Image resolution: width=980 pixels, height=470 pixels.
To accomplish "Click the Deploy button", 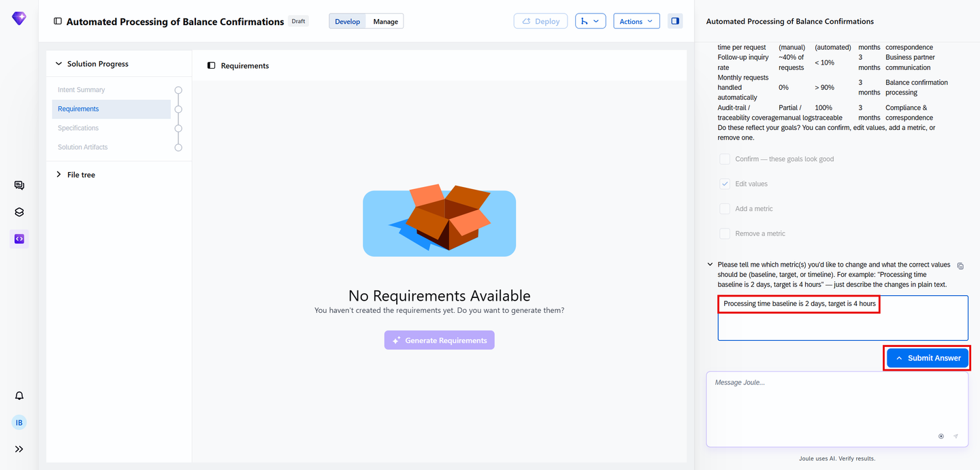I will pyautogui.click(x=540, y=21).
